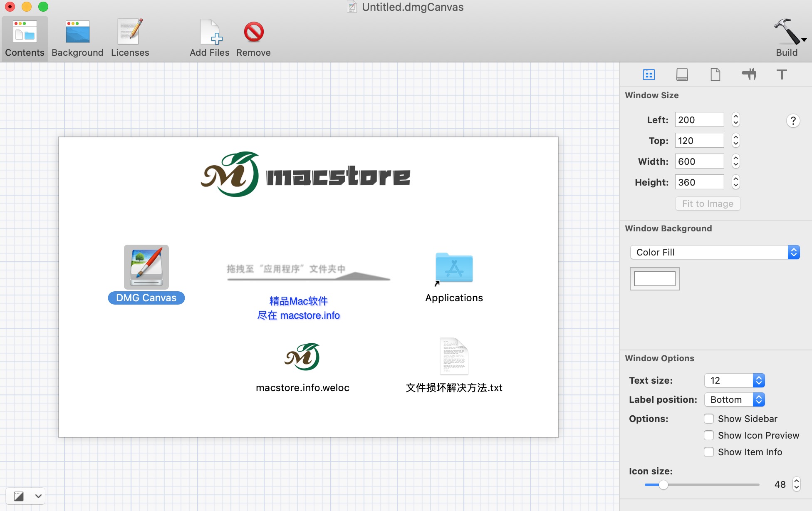Click the 文件损坏解决方法.txt file name

[454, 388]
